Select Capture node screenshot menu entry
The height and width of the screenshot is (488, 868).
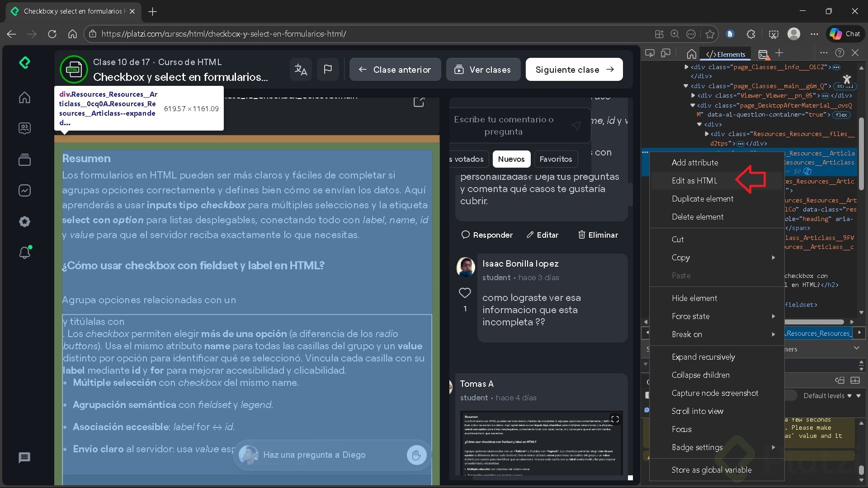coord(715,393)
